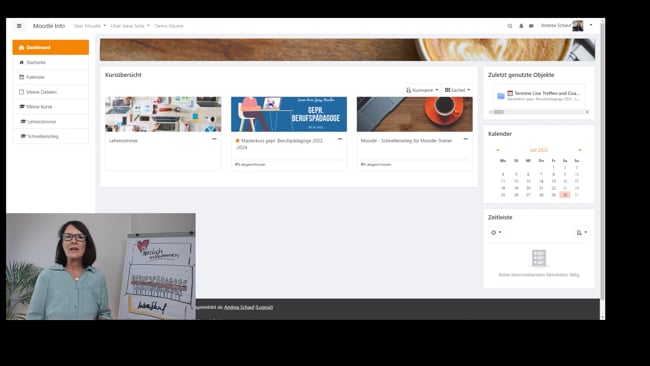This screenshot has width=650, height=366.
Task: Expand the Über diese Seite menu
Action: point(130,26)
